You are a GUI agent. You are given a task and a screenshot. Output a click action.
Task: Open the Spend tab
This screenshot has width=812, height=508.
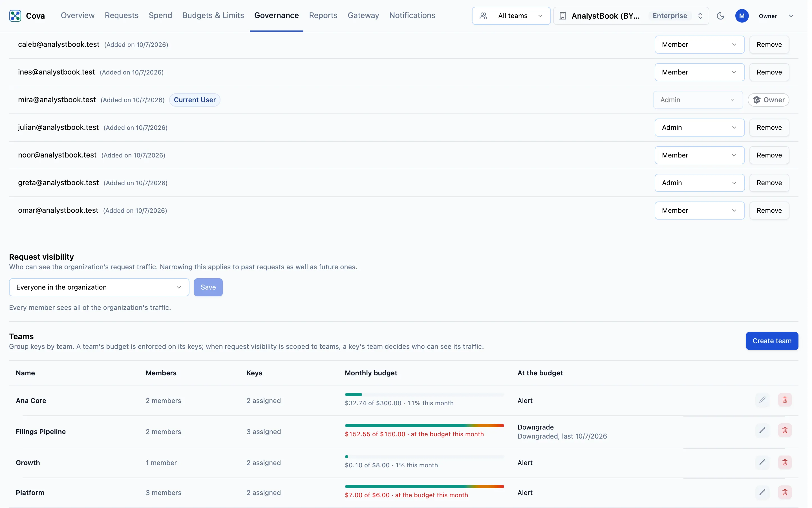coord(160,16)
